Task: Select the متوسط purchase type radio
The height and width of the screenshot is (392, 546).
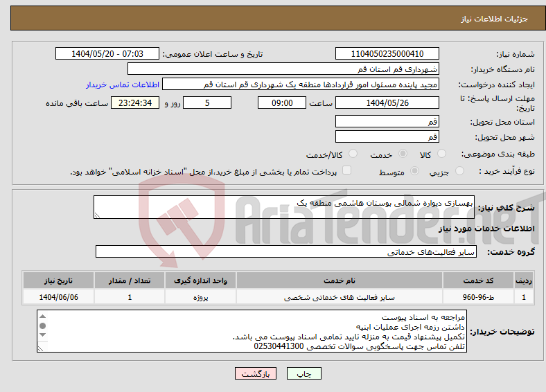Action: point(414,170)
